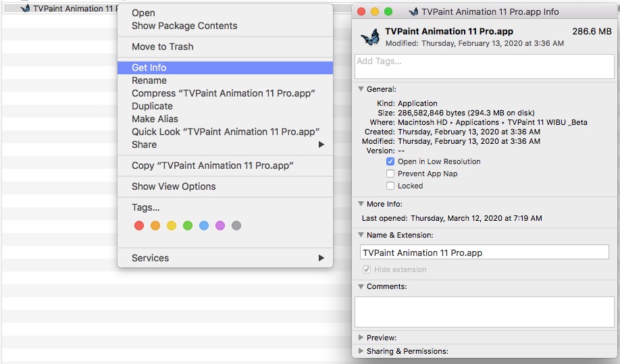620x364 pixels.
Task: Choose Show View Options
Action: [225, 186]
